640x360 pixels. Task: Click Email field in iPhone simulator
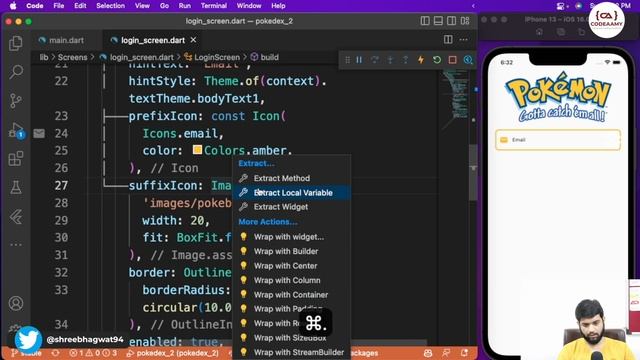pos(558,140)
